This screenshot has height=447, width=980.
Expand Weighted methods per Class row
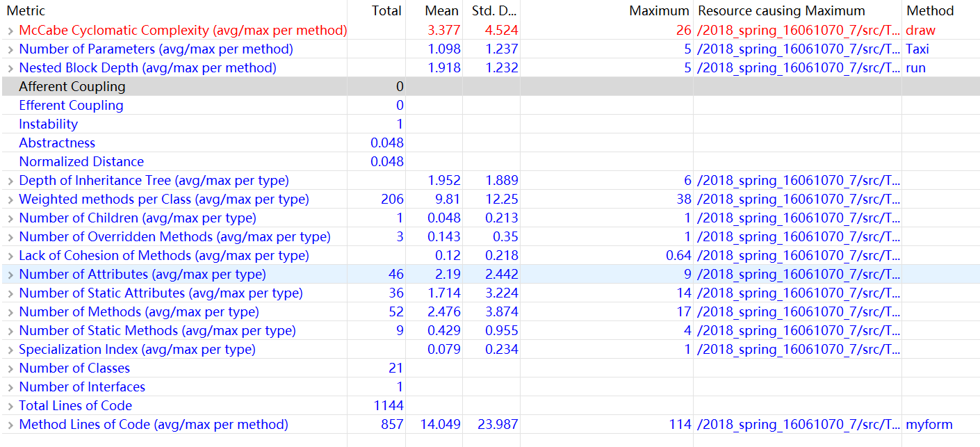10,200
